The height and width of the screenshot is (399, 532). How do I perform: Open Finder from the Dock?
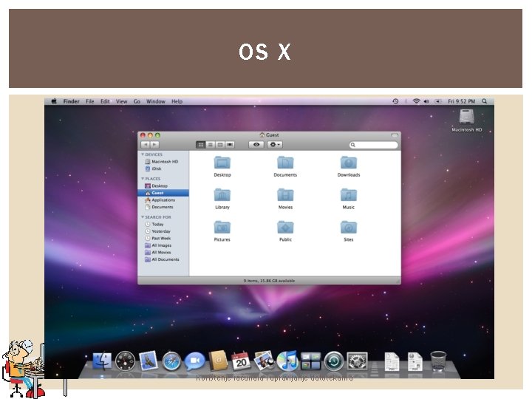[x=102, y=361]
